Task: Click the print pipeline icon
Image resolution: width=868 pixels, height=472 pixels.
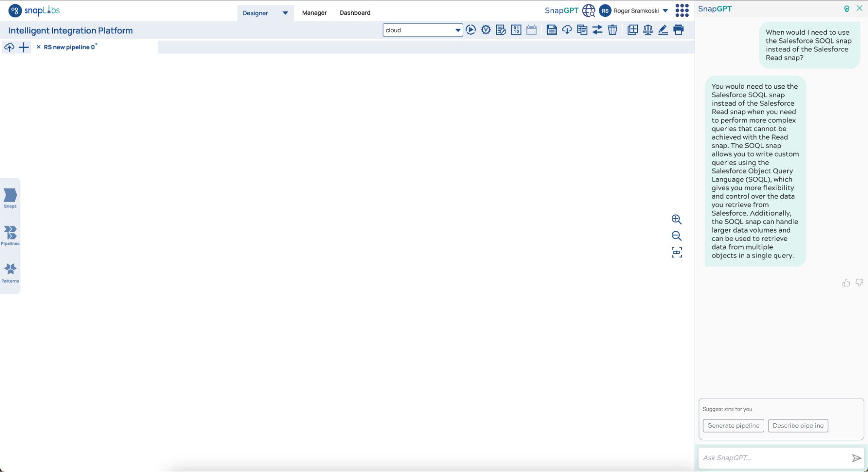Action: (x=678, y=30)
